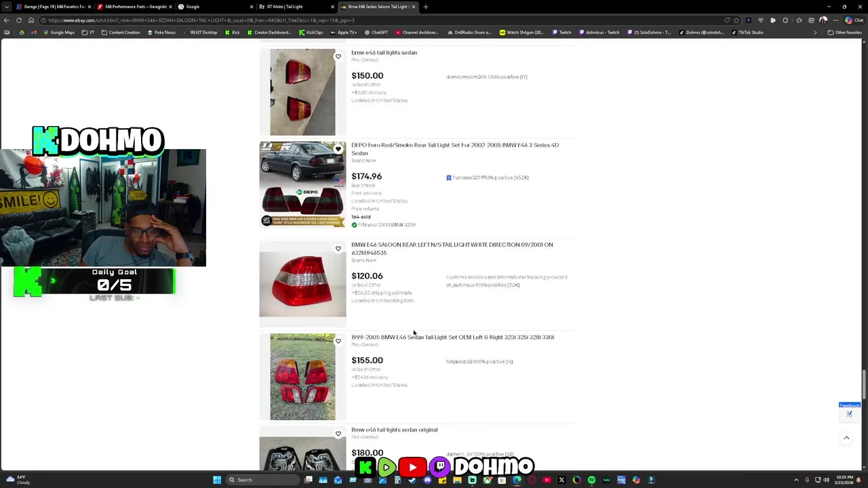This screenshot has width=868, height=488.
Task: Favorite this page with the star icon
Action: click(x=736, y=20)
